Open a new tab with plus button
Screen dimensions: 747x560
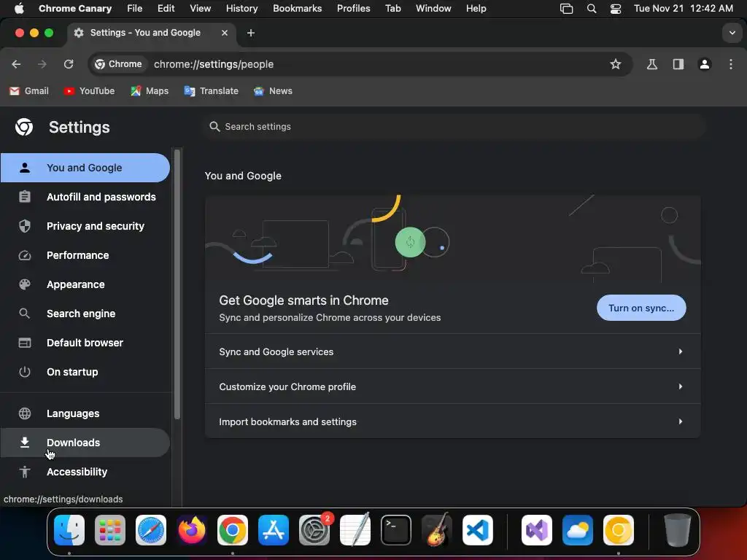pyautogui.click(x=251, y=33)
